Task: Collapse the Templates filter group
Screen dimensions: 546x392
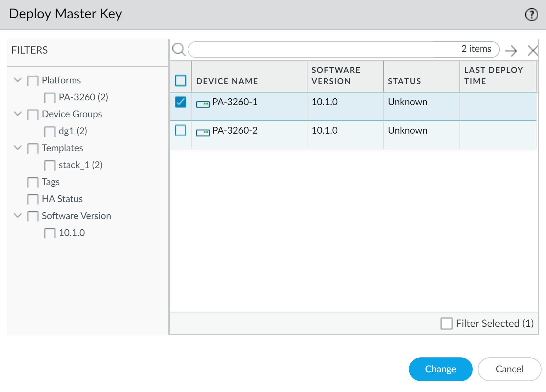Action: coord(18,148)
